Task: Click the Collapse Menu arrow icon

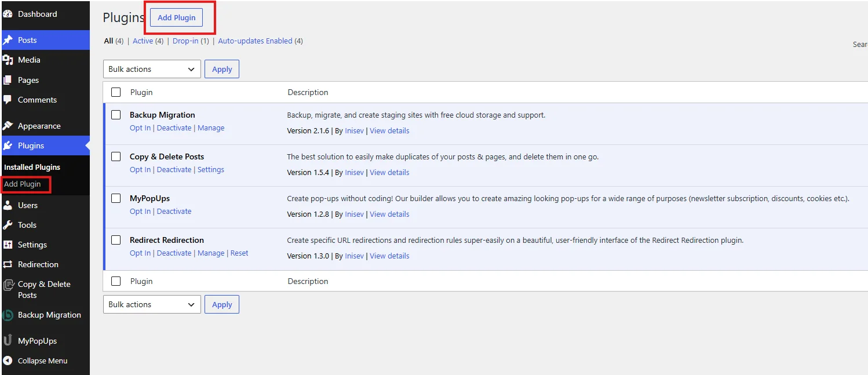Action: tap(8, 361)
